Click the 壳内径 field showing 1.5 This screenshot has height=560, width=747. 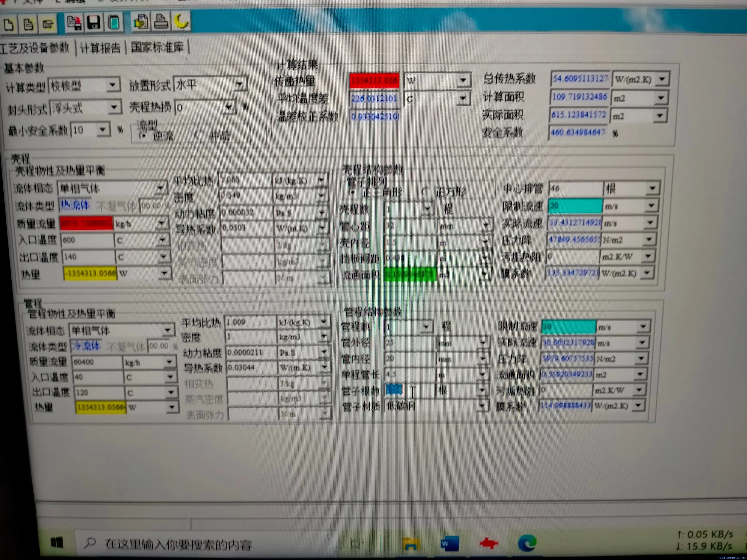[x=410, y=243]
